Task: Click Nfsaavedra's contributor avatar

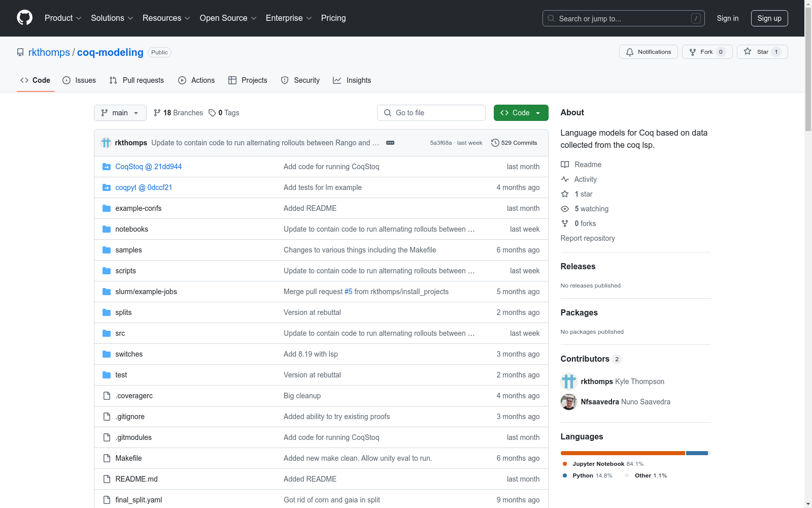Action: point(569,402)
